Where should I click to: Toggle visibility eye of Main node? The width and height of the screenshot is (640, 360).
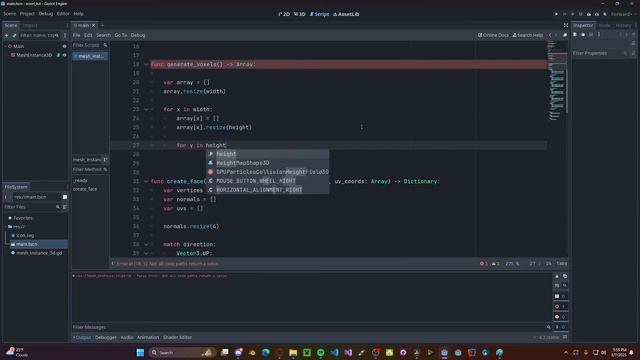[x=64, y=46]
